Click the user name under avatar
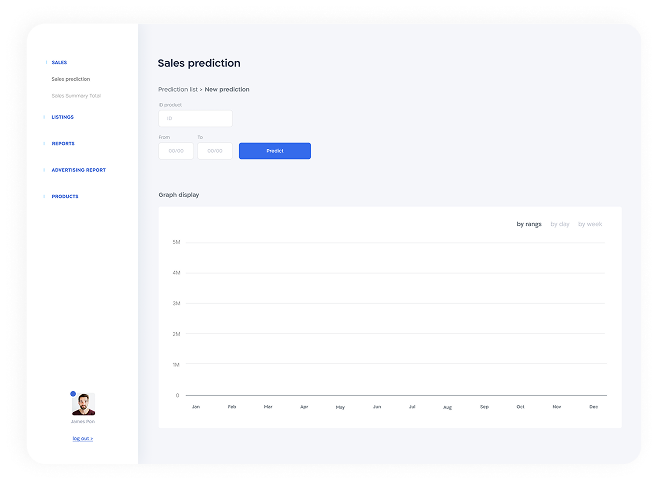This screenshot has width=659, height=485. click(x=83, y=421)
